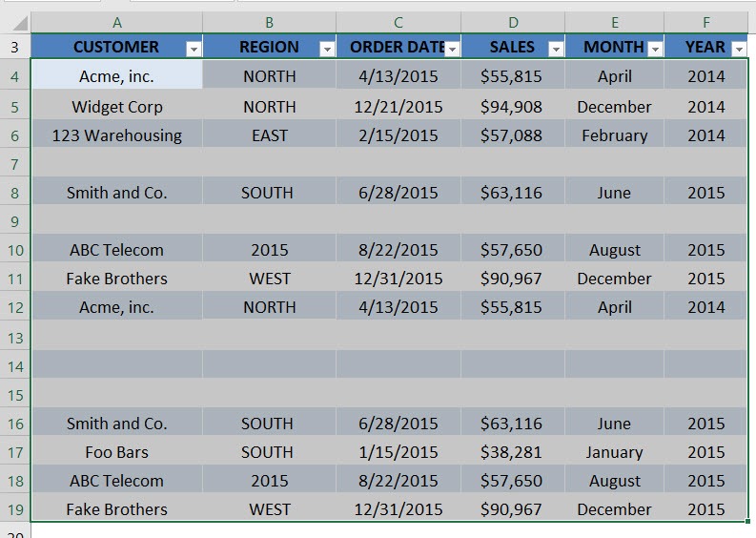Select column D header

click(x=513, y=23)
